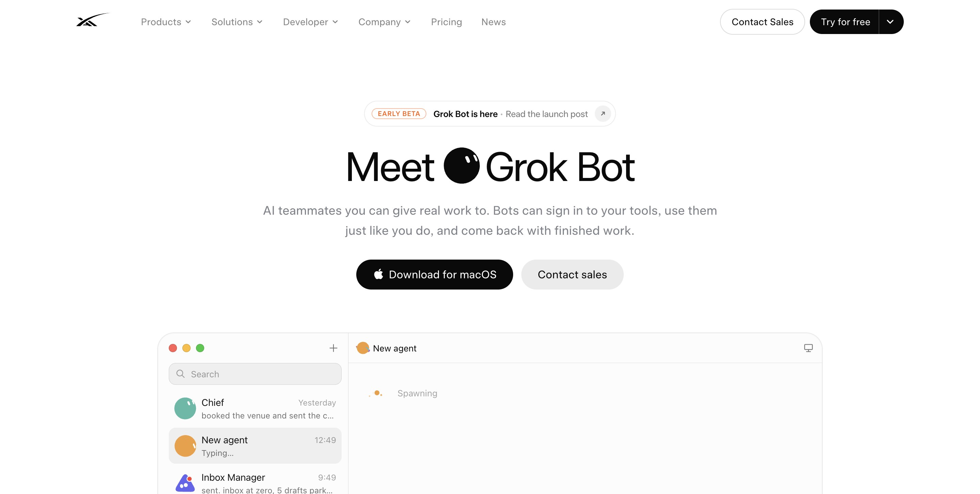Image resolution: width=980 pixels, height=494 pixels.
Task: Click the 'New agent' chat header title
Action: (394, 348)
